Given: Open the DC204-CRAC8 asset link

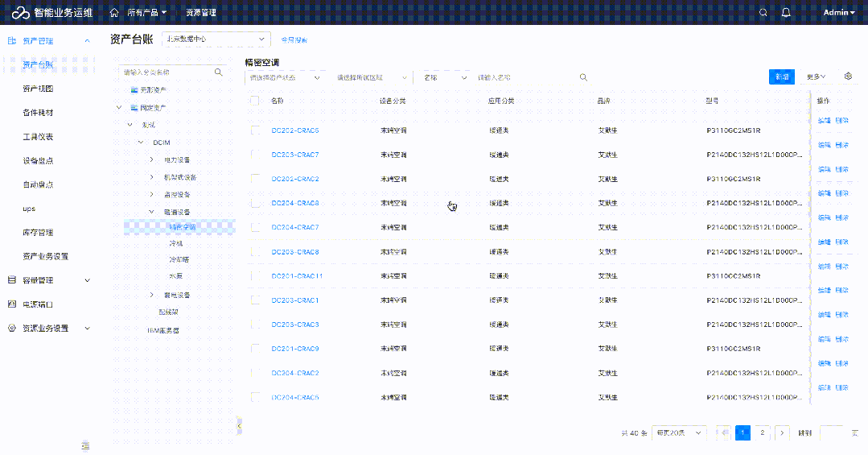Looking at the screenshot, I should (x=295, y=203).
